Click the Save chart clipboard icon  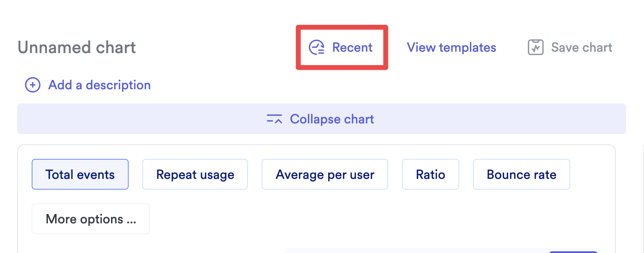click(x=535, y=47)
